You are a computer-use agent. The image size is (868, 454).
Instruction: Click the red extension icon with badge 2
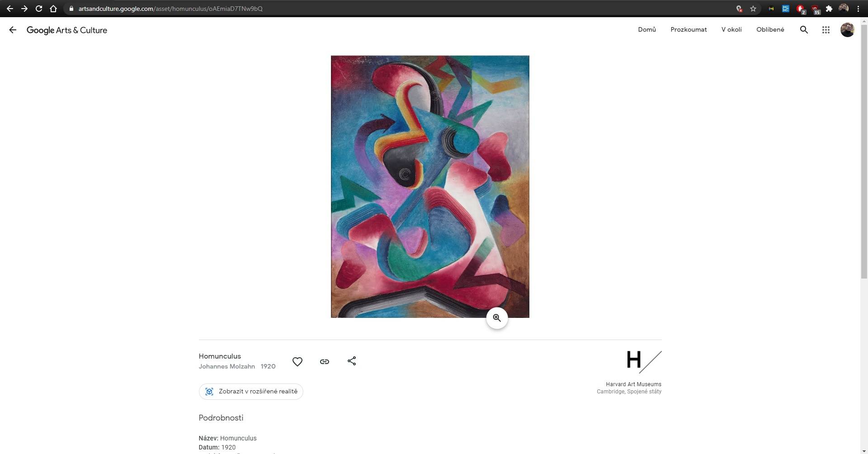[x=801, y=9]
